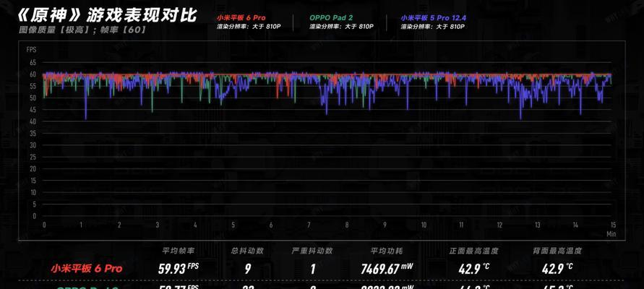Click the Min unit label of time axis

pyautogui.click(x=611, y=233)
